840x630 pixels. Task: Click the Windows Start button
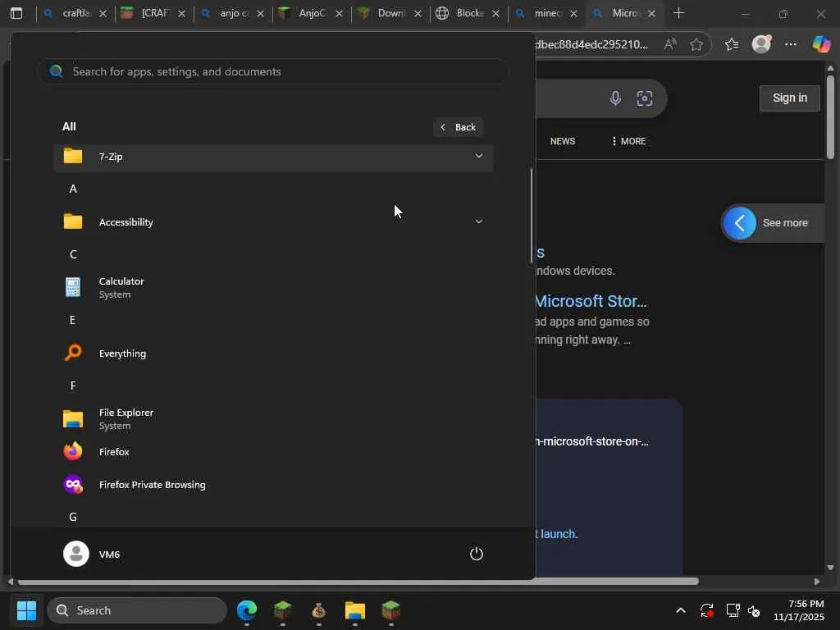coord(26,610)
